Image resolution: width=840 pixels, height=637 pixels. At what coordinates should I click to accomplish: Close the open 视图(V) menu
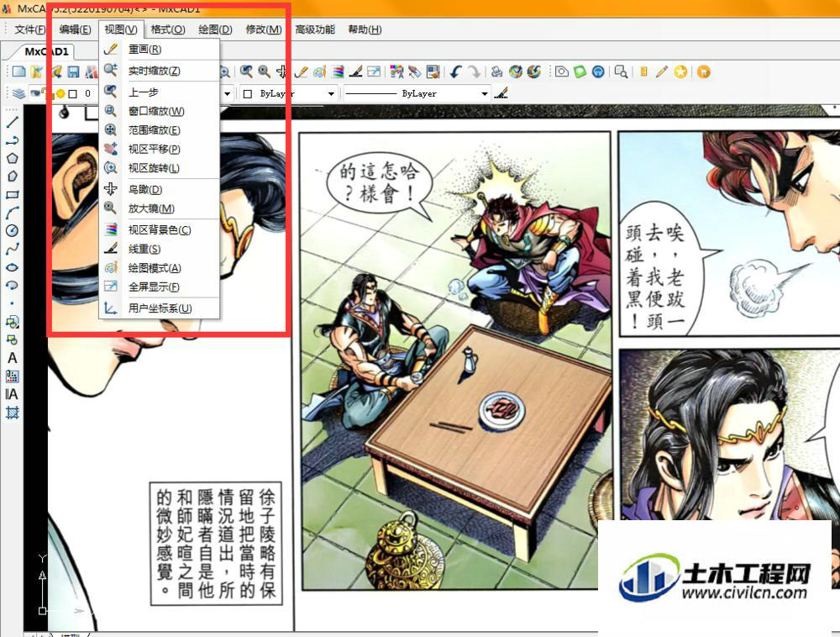[x=120, y=29]
